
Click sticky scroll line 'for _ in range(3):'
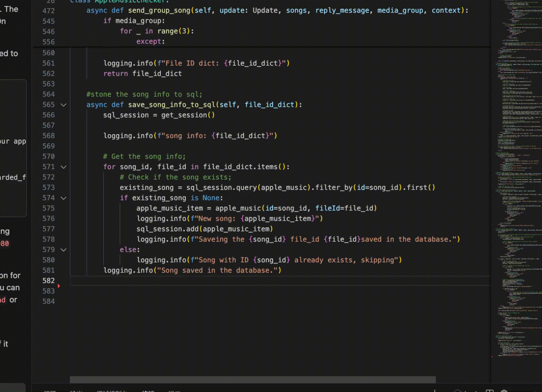click(157, 31)
